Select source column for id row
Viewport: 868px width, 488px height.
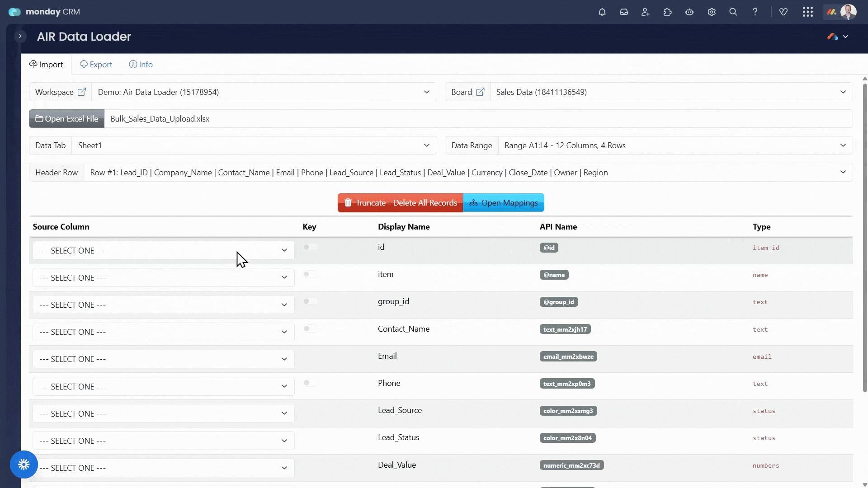pyautogui.click(x=164, y=250)
